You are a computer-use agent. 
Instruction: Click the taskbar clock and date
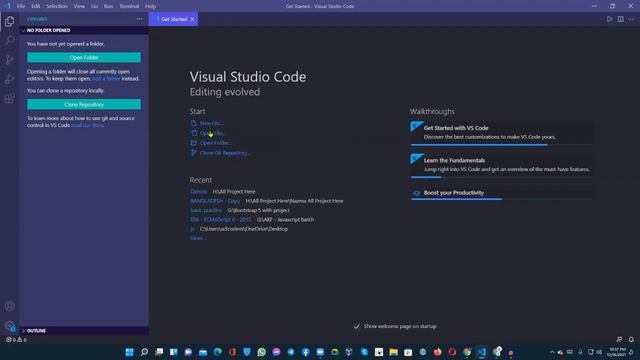(x=616, y=352)
